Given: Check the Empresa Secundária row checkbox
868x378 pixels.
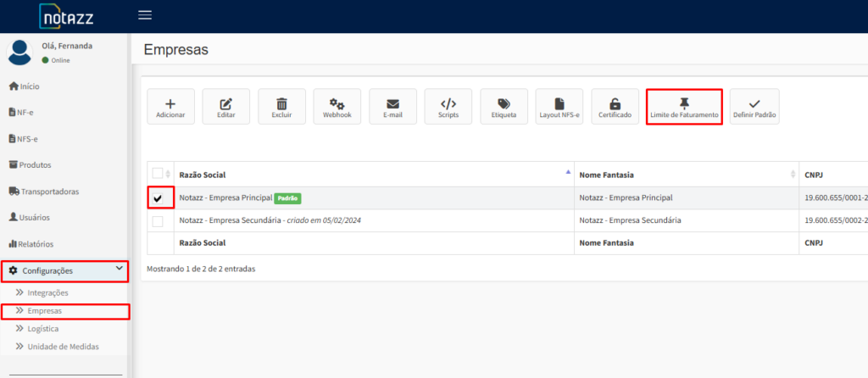Looking at the screenshot, I should pyautogui.click(x=158, y=221).
